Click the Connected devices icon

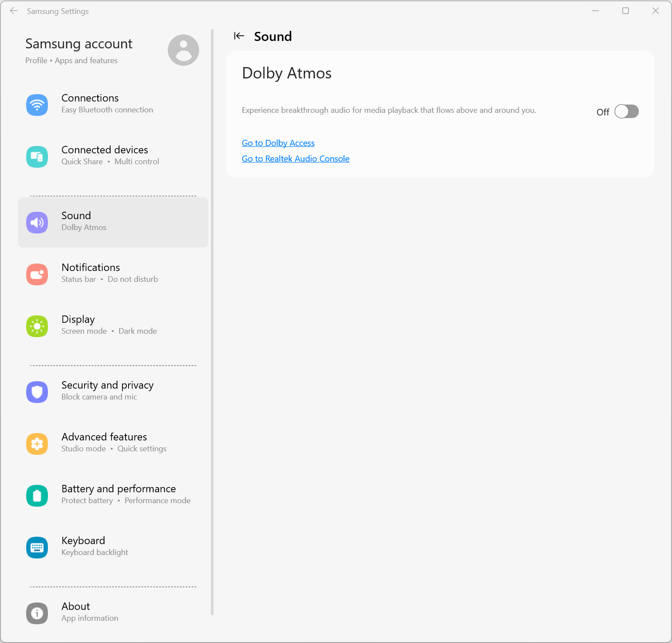coord(37,157)
